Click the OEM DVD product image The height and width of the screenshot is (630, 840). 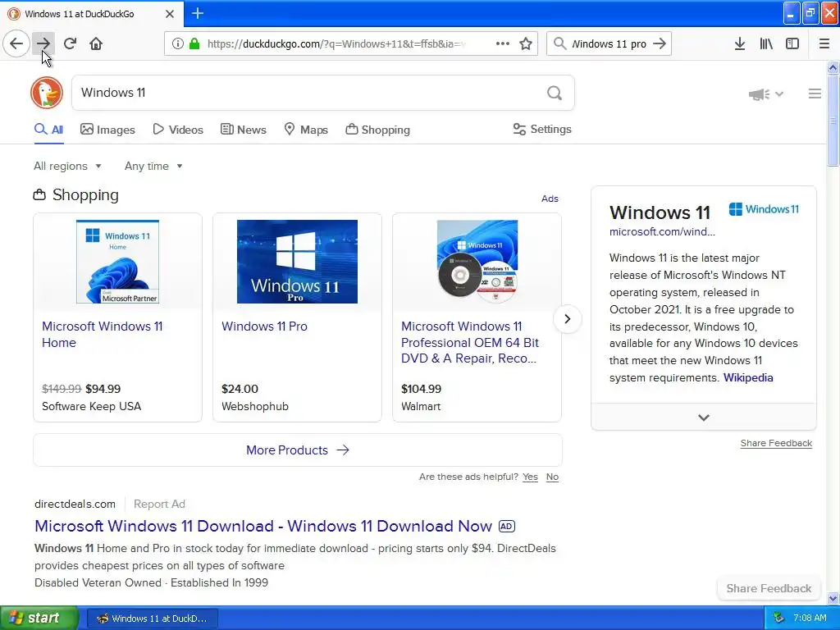[x=477, y=262]
